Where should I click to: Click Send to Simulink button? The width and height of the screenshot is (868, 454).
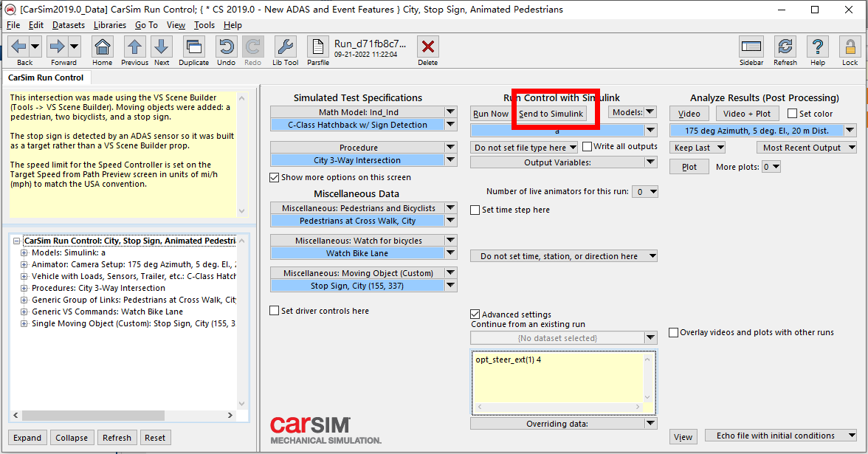tap(551, 114)
